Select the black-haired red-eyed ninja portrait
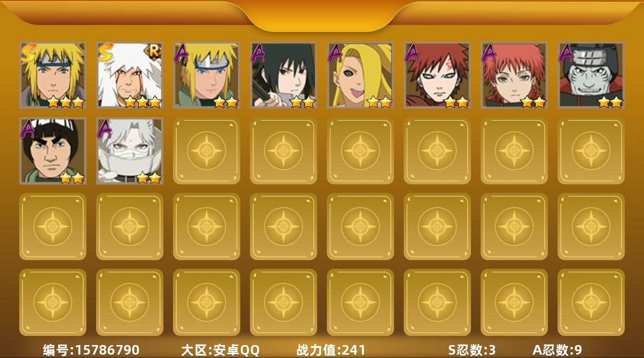 284,75
